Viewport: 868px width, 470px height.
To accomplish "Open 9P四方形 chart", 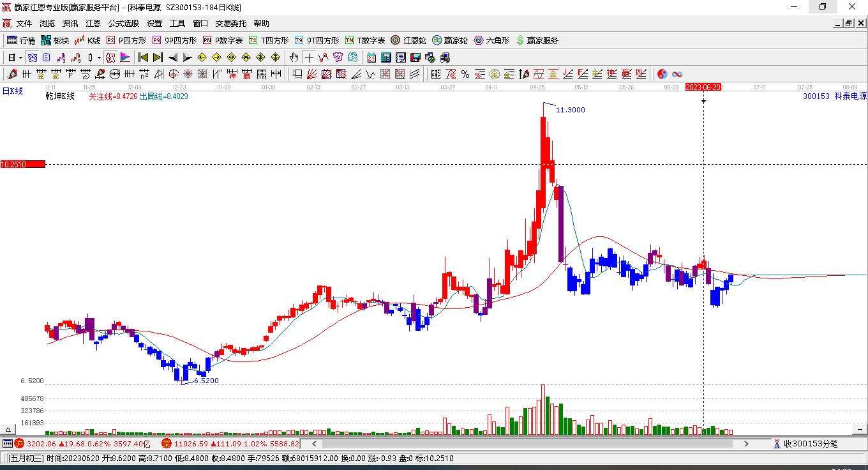I will coord(174,40).
